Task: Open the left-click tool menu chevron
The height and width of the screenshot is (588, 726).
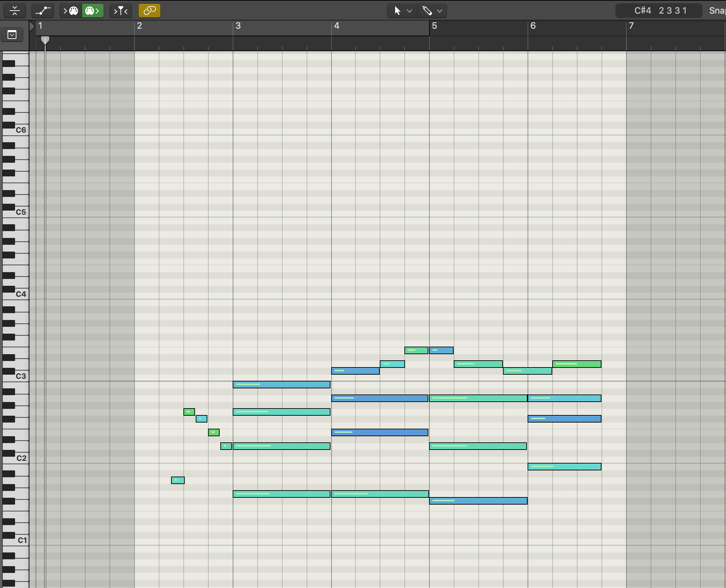Action: tap(410, 11)
